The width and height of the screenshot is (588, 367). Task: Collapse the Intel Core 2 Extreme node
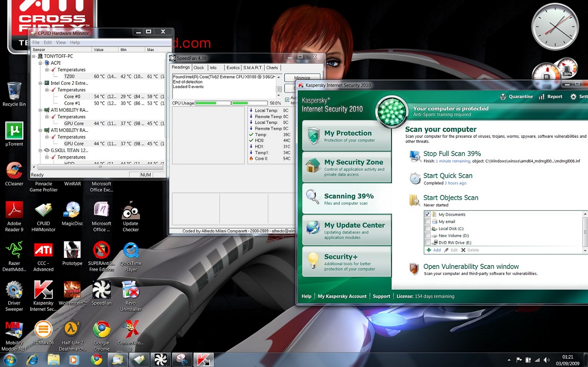pos(41,83)
